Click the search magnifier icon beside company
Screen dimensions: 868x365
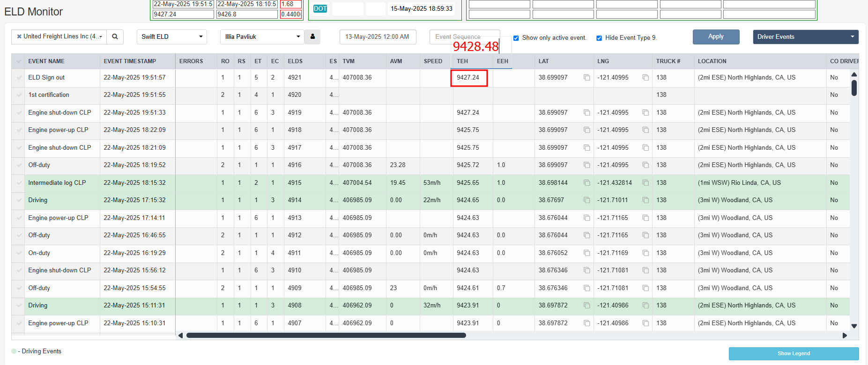[115, 36]
